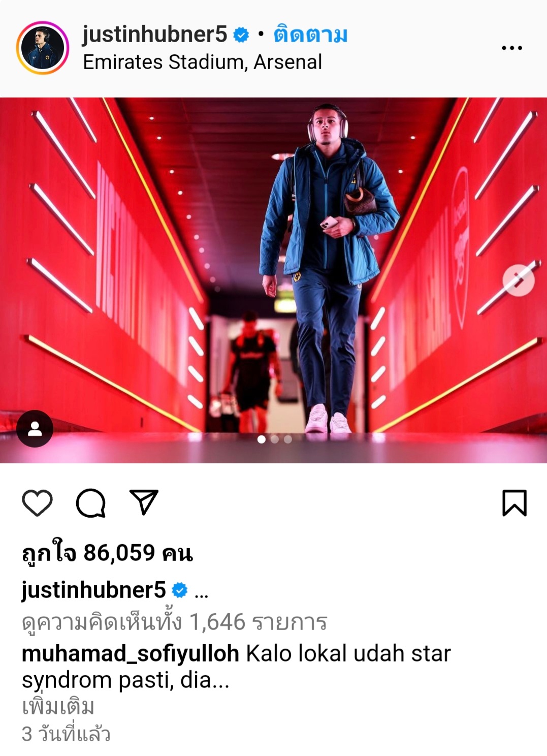Save post with bookmark icon
Screen dimensions: 547x756
tap(514, 503)
